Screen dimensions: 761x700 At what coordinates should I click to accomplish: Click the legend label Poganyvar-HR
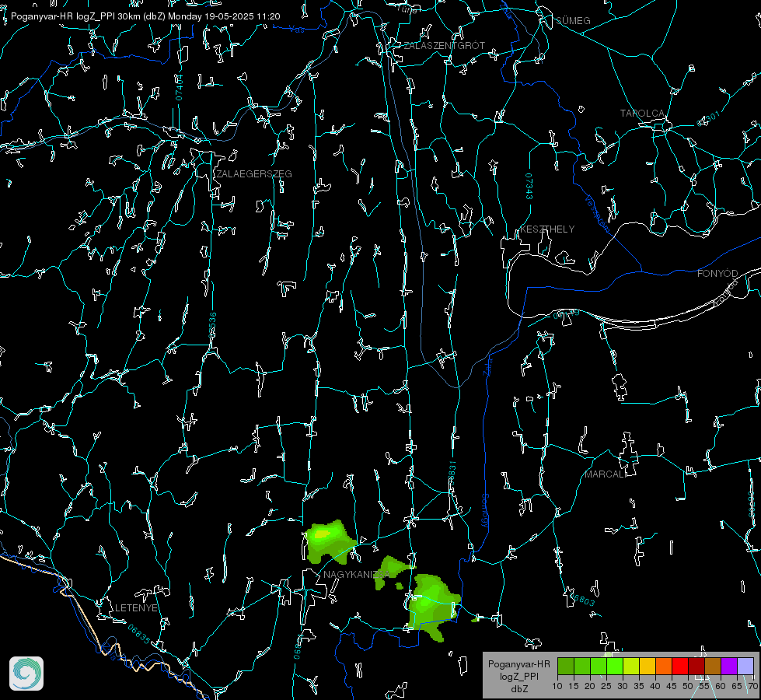(x=518, y=664)
